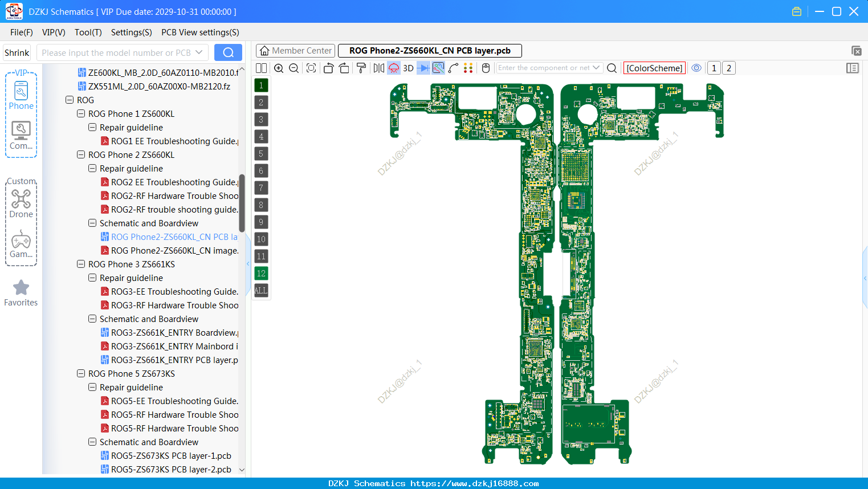Rotate the board counterclockwise
Viewport: 868px width, 489px height.
coord(328,68)
